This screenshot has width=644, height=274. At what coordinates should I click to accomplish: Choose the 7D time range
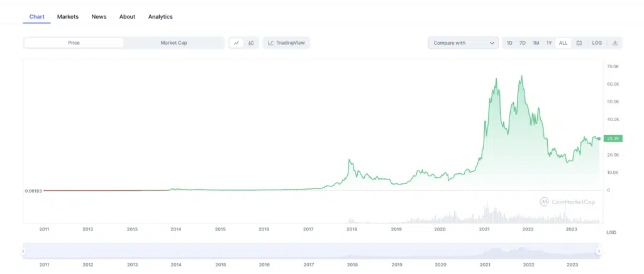[523, 43]
